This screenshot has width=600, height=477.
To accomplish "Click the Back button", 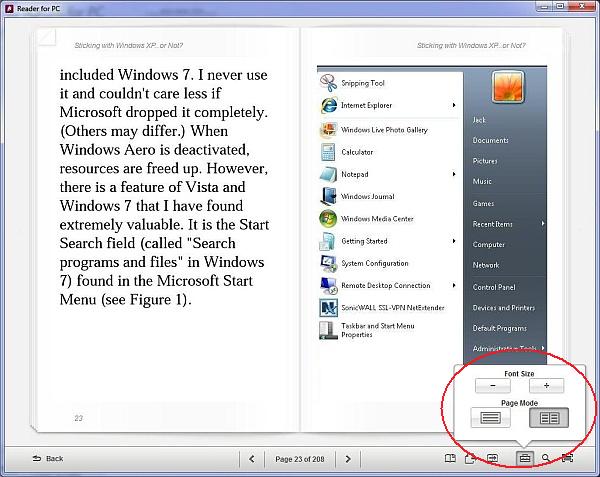I will pyautogui.click(x=48, y=458).
